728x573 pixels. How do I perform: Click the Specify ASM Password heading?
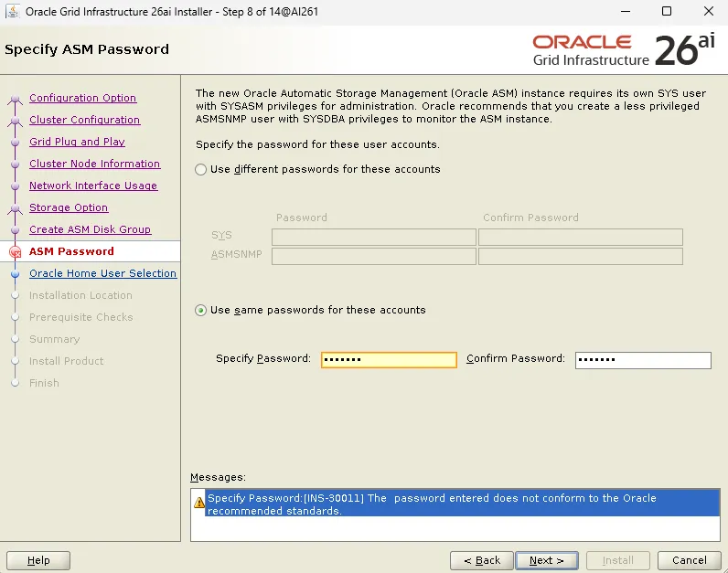tap(87, 49)
